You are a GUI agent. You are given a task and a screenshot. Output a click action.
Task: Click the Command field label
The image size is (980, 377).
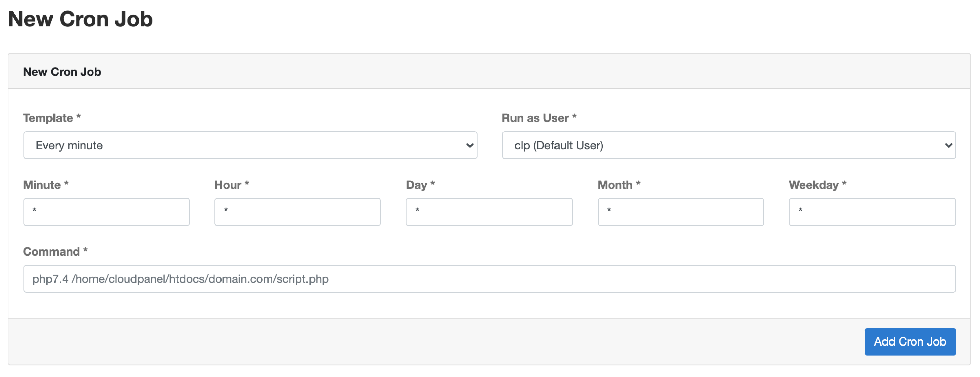tap(55, 251)
